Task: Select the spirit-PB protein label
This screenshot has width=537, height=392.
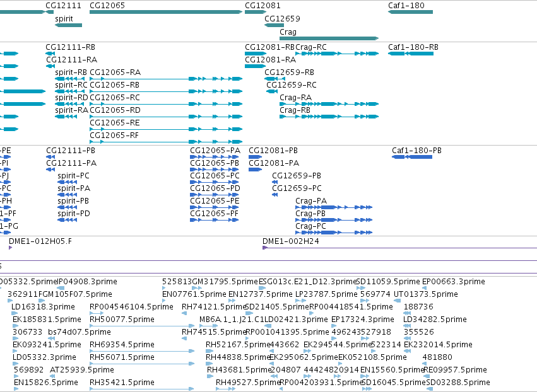Action: 73,201
